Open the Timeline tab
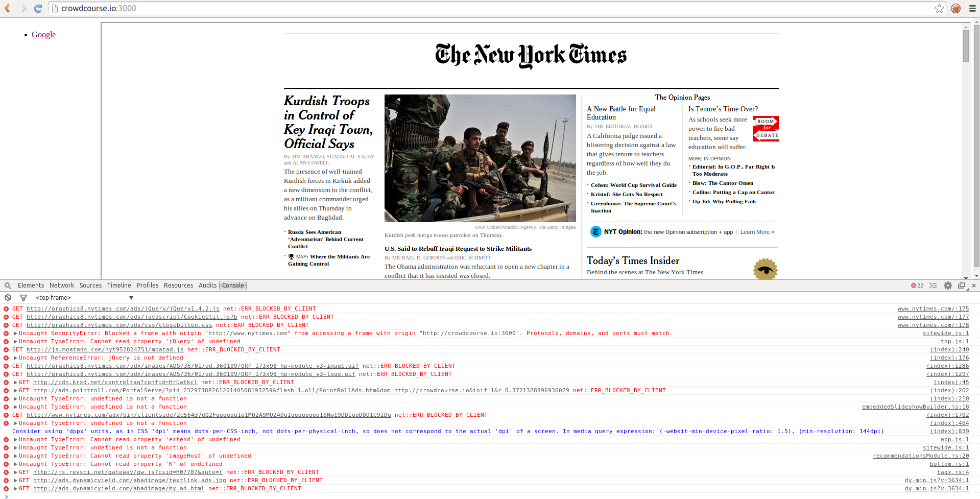The width and height of the screenshot is (980, 499). pos(119,286)
